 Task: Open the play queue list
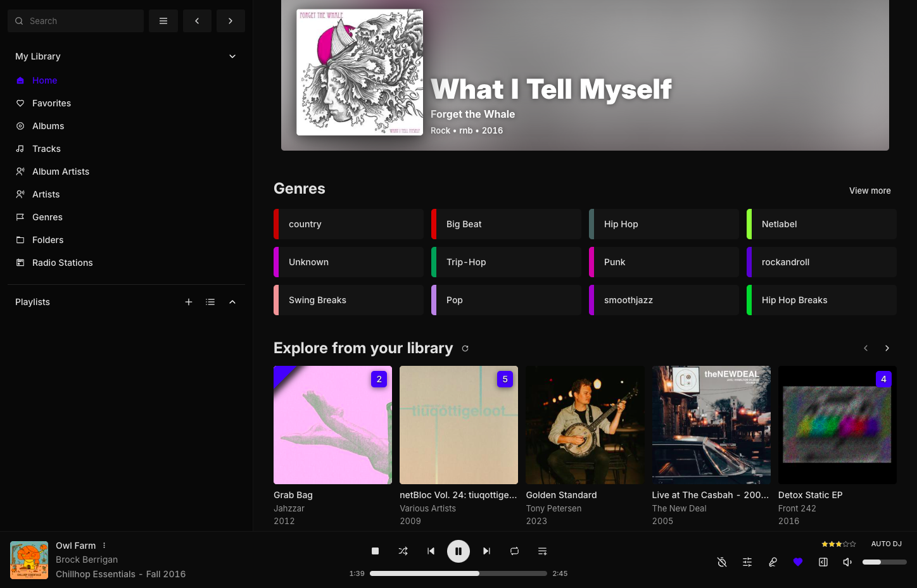point(542,551)
